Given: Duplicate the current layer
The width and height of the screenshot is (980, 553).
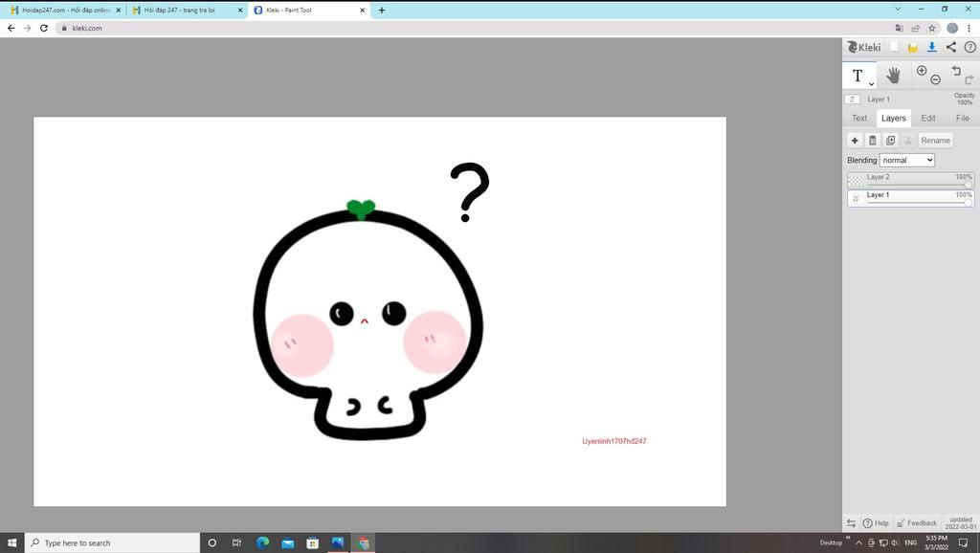Looking at the screenshot, I should pos(891,141).
